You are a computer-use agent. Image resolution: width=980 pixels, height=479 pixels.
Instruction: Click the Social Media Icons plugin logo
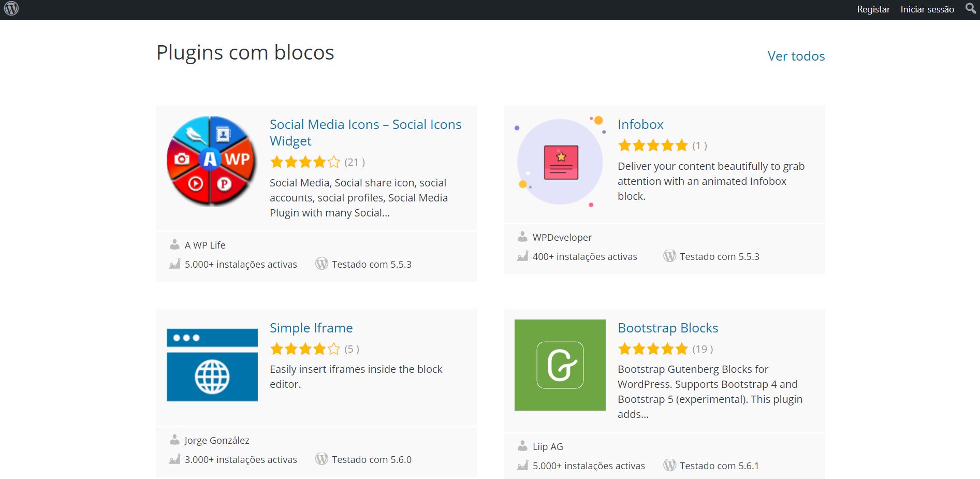[212, 162]
